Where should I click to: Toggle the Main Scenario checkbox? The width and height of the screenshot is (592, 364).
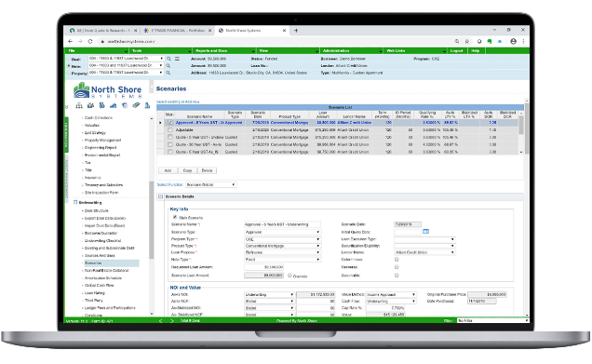175,217
